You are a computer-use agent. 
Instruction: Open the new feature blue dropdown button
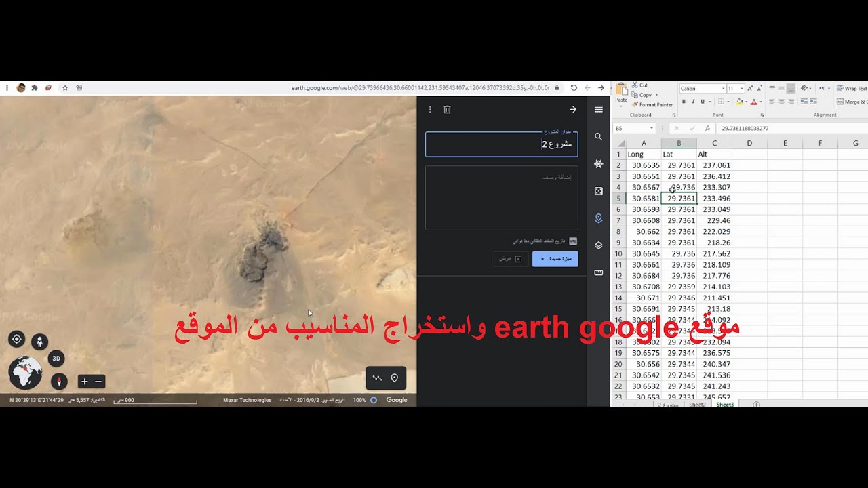pyautogui.click(x=555, y=259)
